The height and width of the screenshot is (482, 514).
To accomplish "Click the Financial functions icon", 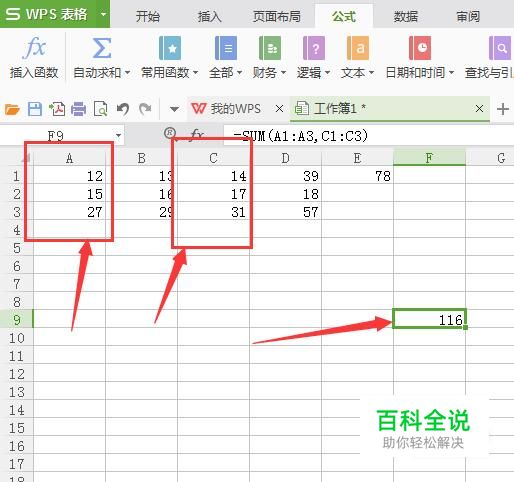I will [270, 48].
